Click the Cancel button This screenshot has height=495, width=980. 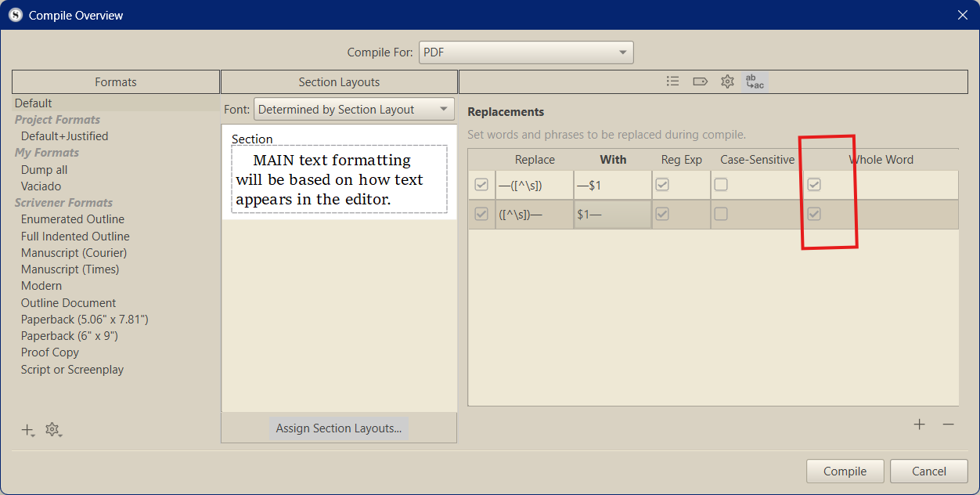(x=929, y=471)
